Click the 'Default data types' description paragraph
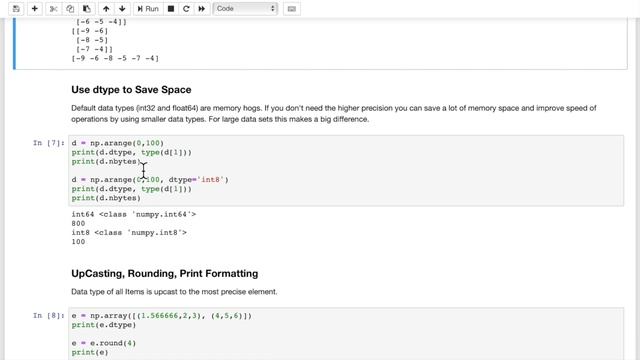 333,114
